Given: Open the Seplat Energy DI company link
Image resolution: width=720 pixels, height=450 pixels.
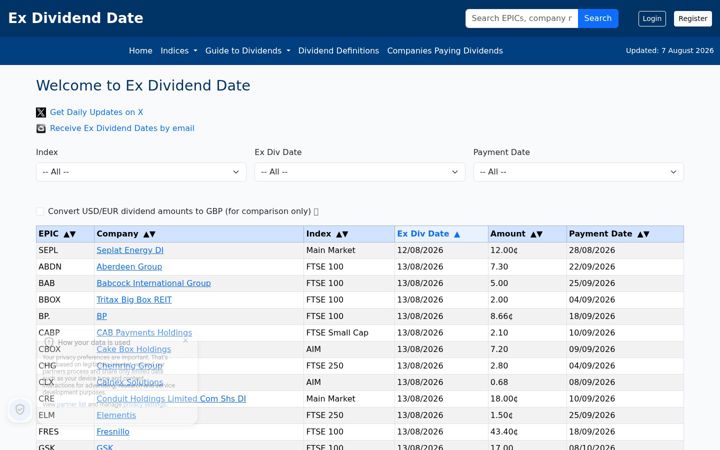Looking at the screenshot, I should (130, 250).
